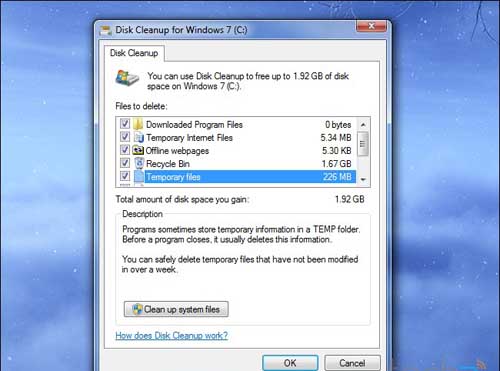Screen dimensions: 500x371
Task: Click the Temporary files document icon
Action: click(x=139, y=177)
